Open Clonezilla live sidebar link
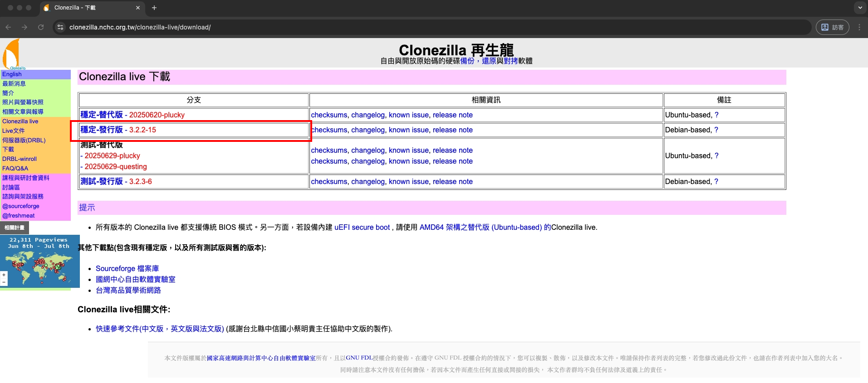This screenshot has width=868, height=383. (20, 121)
